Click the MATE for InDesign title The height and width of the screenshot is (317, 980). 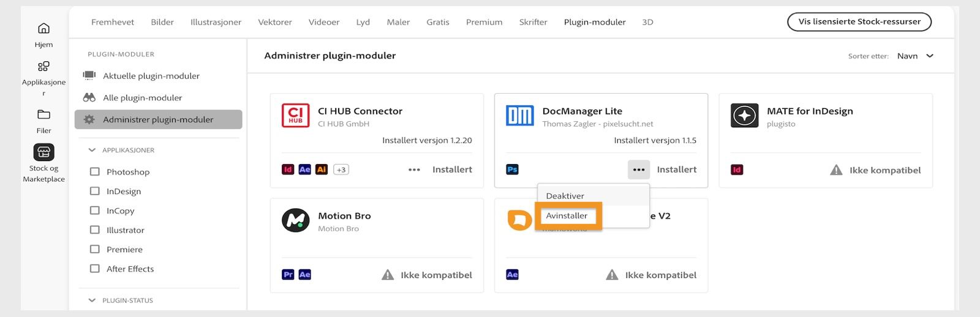click(810, 111)
